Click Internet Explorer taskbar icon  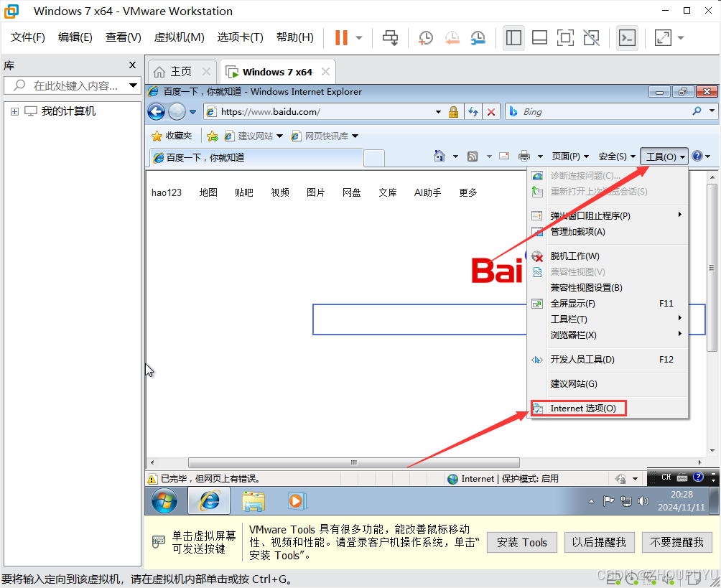tap(209, 500)
